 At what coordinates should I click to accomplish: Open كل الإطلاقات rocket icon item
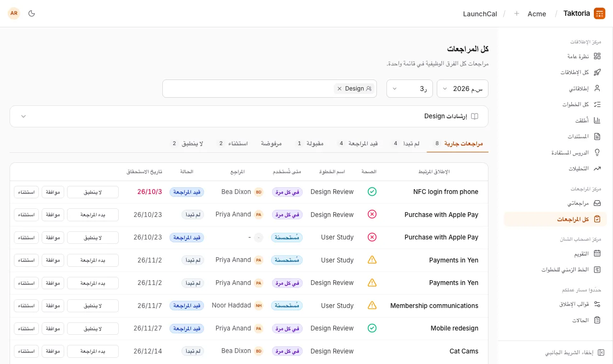coord(555,72)
